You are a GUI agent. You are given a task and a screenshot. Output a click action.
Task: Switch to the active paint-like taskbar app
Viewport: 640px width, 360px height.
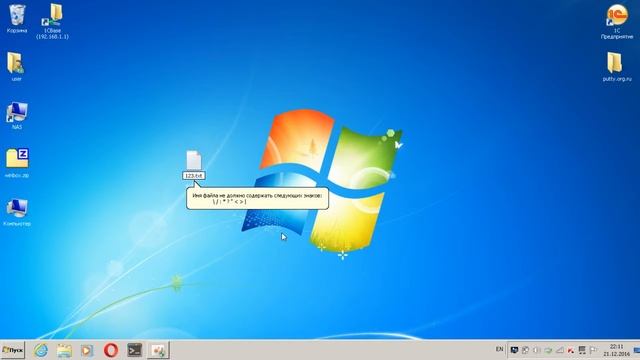158,350
